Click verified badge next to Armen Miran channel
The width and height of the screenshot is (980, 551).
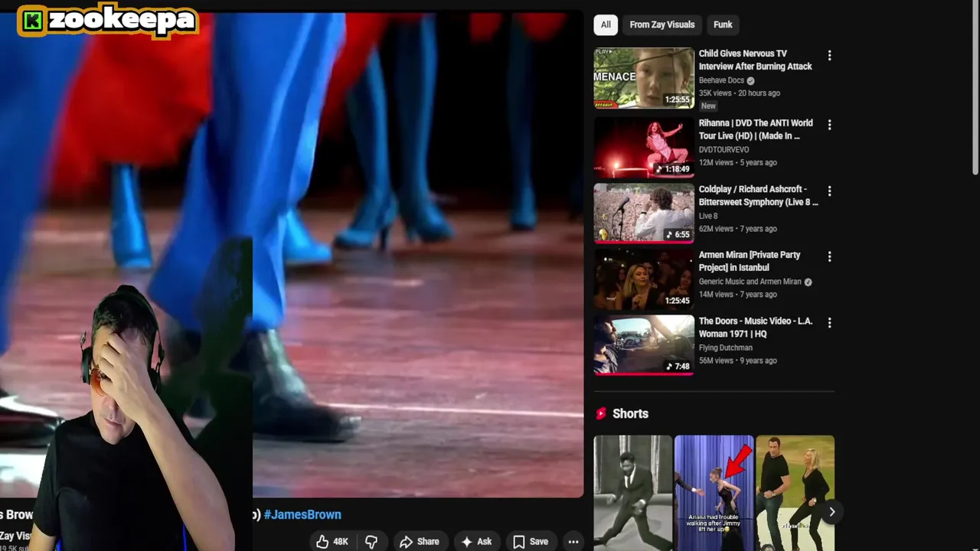click(x=808, y=282)
